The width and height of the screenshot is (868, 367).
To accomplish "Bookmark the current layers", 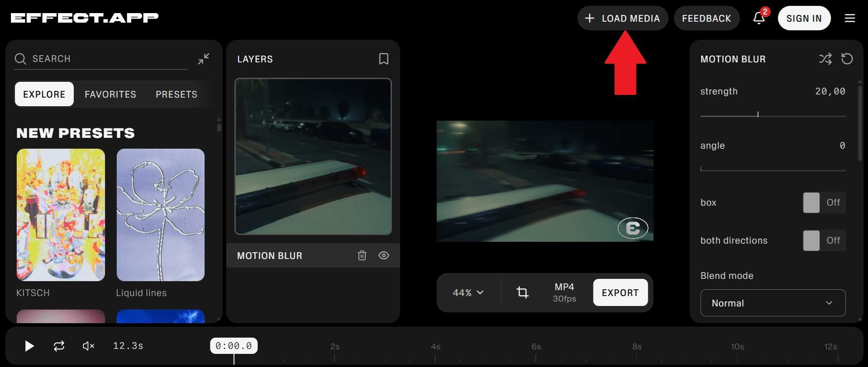I will tap(384, 59).
